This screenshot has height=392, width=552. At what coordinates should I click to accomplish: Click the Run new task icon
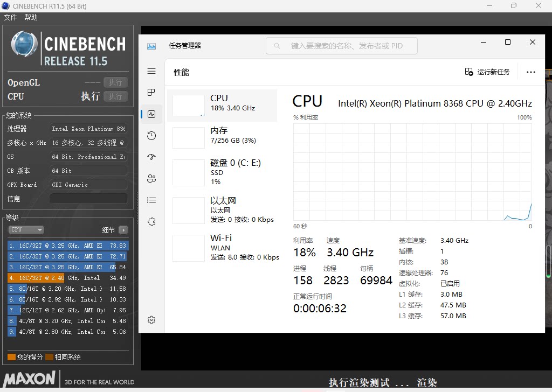469,72
